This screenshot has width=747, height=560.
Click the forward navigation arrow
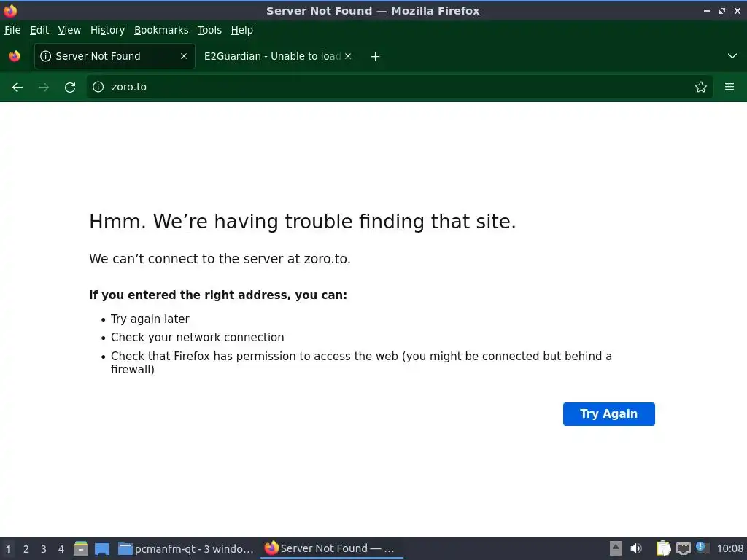tap(43, 87)
